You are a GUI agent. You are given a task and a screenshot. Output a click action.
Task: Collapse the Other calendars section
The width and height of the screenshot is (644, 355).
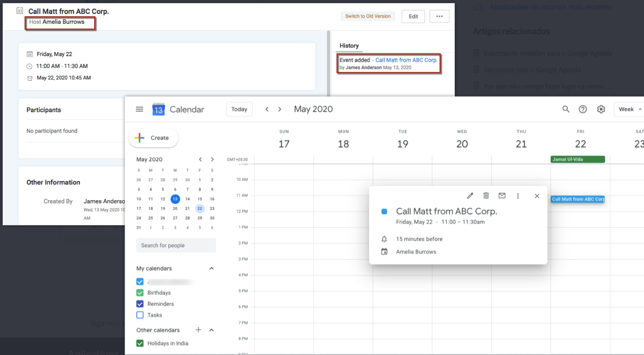click(x=212, y=330)
